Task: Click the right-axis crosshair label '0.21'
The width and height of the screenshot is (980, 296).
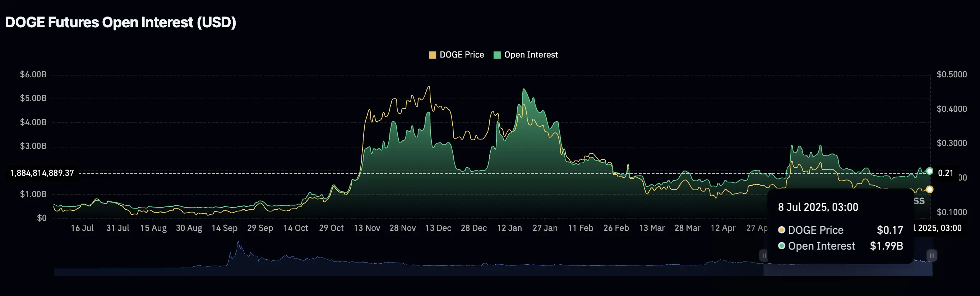Action: click(946, 173)
